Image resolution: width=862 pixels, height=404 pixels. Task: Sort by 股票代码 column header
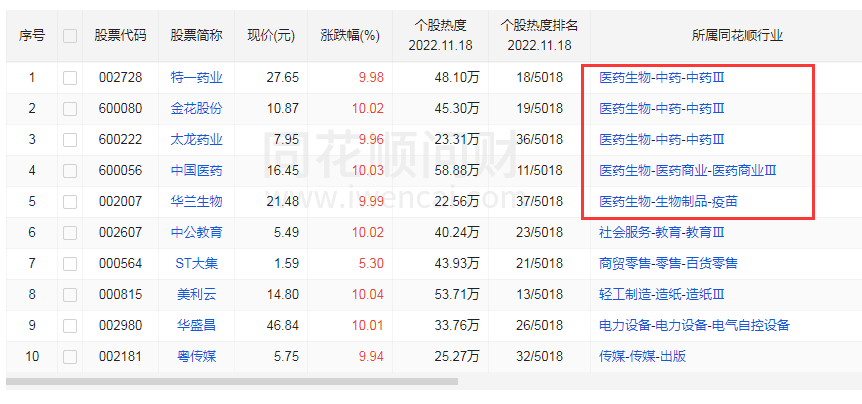tap(120, 36)
